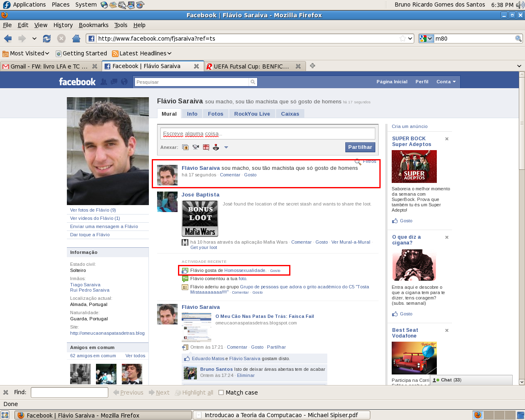This screenshot has height=420, width=525.
Task: Attach a video using the Anexar camera icon
Action: click(x=196, y=147)
